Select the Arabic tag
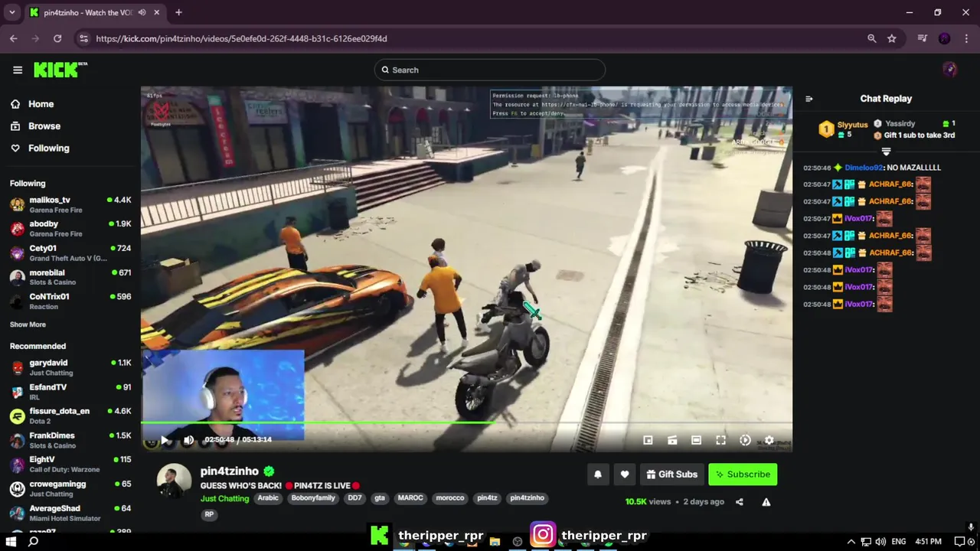 [268, 498]
